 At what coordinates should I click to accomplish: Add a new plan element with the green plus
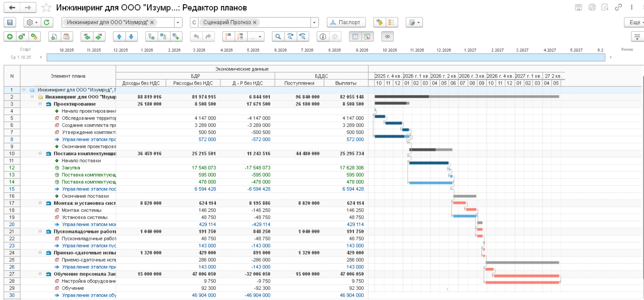click(10, 36)
